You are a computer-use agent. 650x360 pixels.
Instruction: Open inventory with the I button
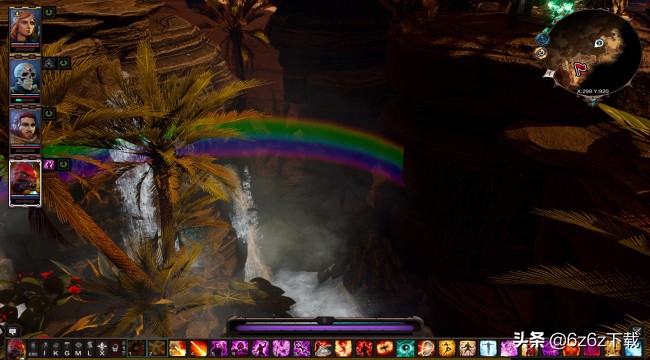coord(44,348)
